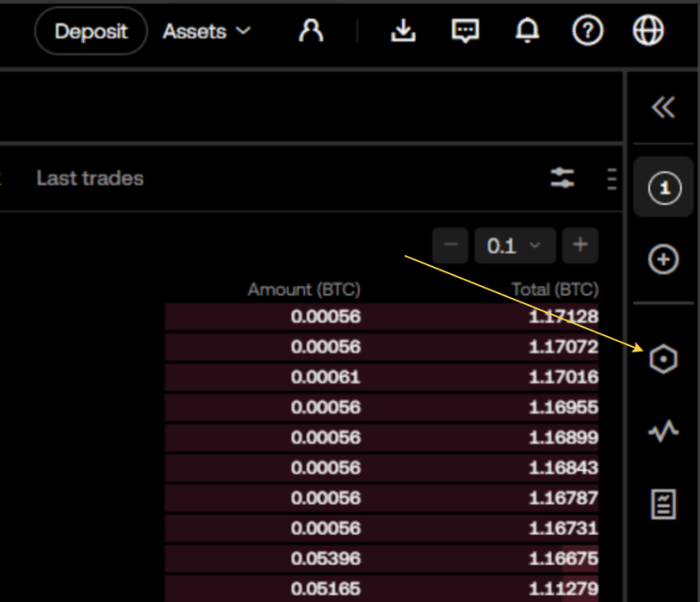Open the user profile icon
The width and height of the screenshot is (700, 602).
coord(312,31)
